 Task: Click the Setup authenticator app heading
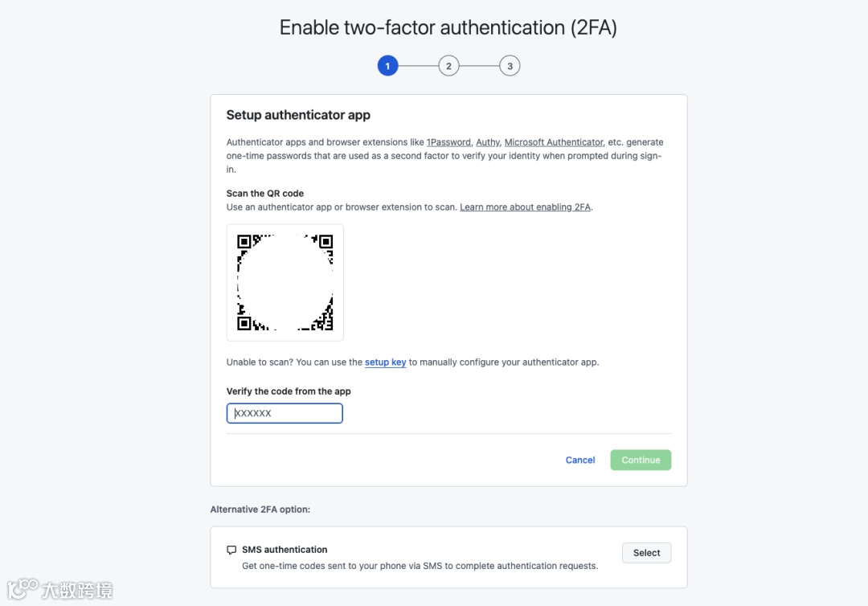tap(298, 115)
